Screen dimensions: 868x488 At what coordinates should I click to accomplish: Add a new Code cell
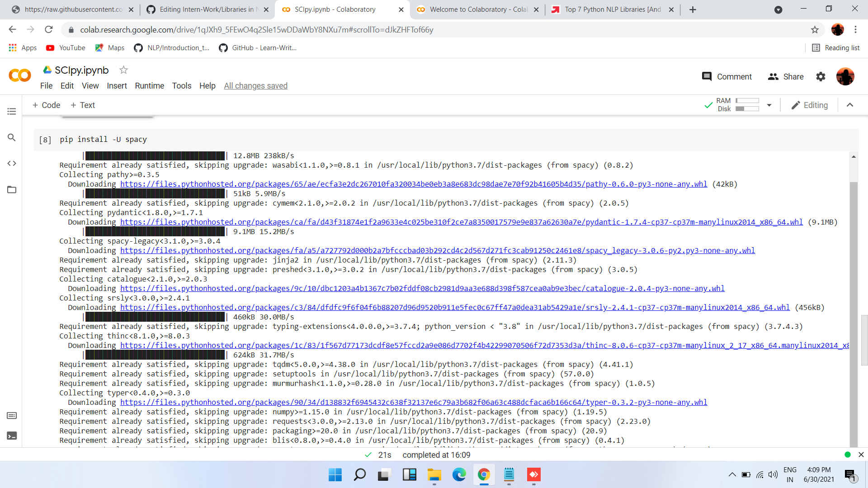[46, 105]
